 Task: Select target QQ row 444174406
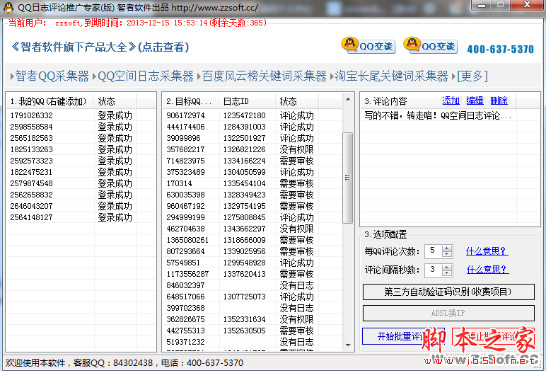[252, 127]
